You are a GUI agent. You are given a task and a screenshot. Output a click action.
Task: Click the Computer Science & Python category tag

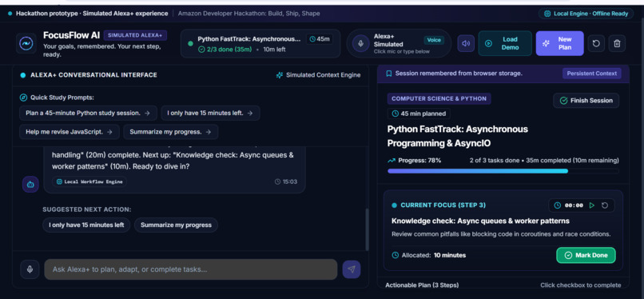[439, 99]
